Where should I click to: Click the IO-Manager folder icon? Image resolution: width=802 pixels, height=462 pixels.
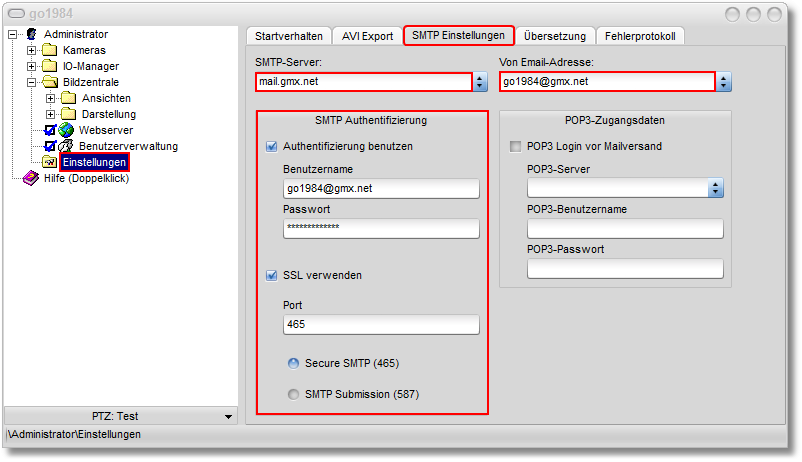[50, 66]
